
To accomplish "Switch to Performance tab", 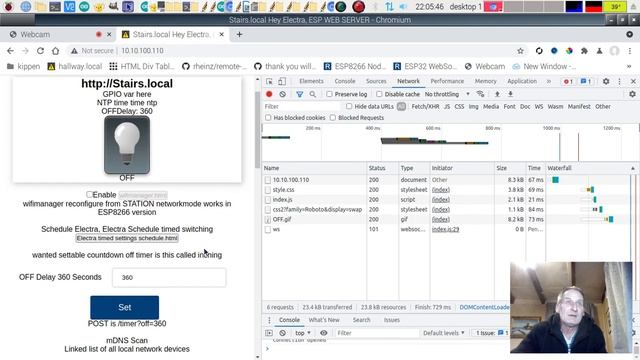I will tap(447, 81).
